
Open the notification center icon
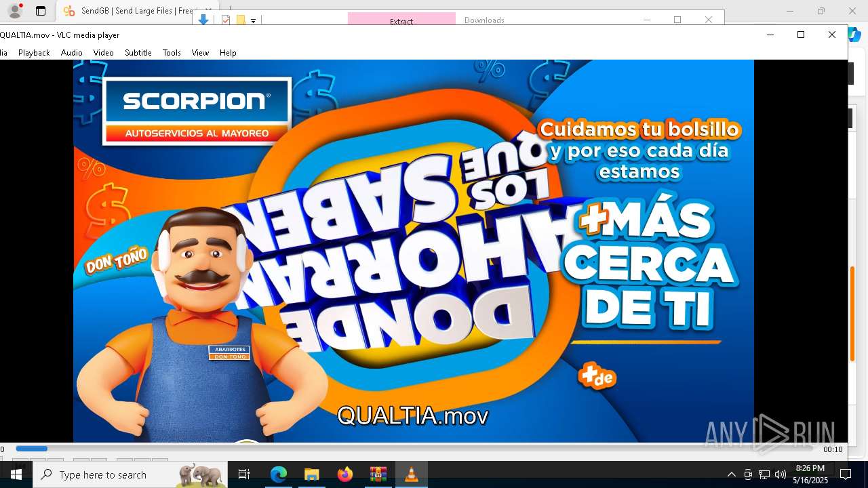846,474
